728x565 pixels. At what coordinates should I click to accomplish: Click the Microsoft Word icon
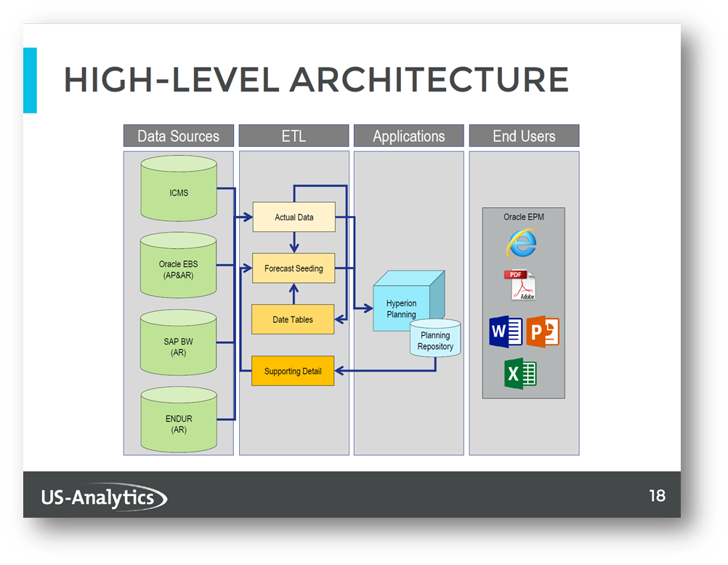pos(506,332)
